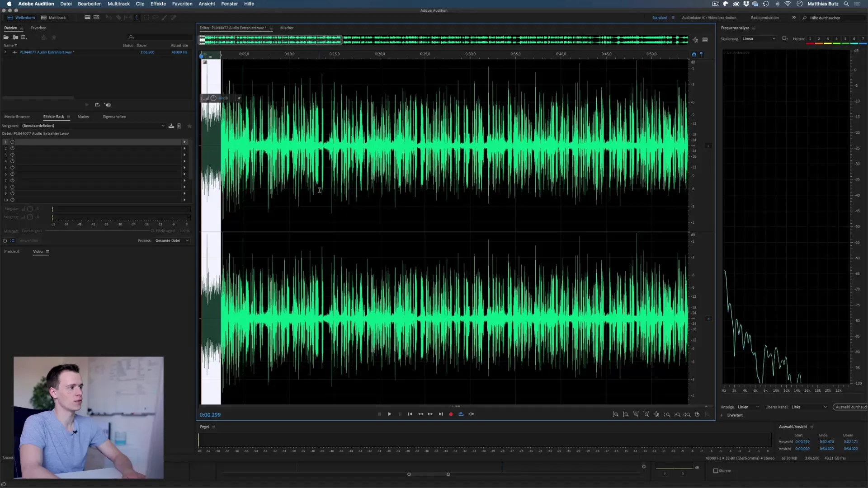Toggle auto-play icon in Dateien panel
The width and height of the screenshot is (868, 488).
pos(108,105)
